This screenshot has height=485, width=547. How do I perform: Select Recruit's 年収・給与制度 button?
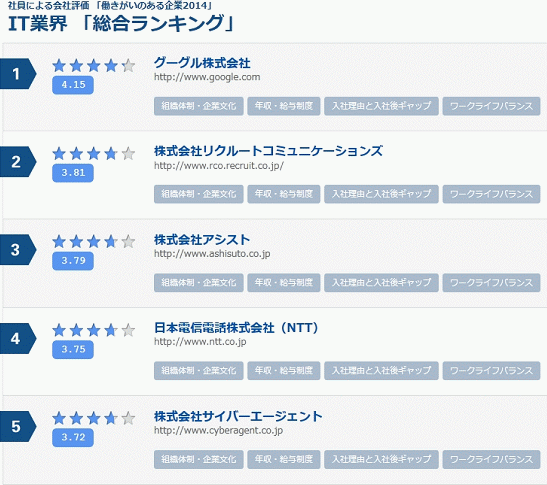point(284,194)
